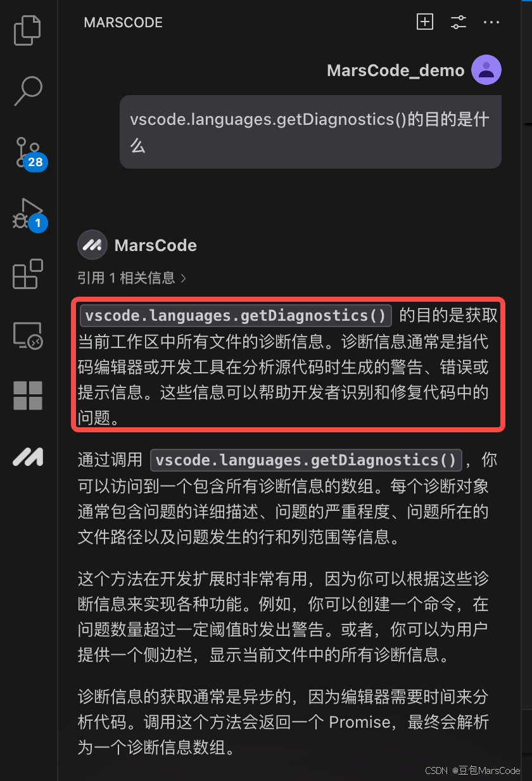Screen dimensions: 532x781
Task: Click the MarsCode assistant logo avatar
Action: click(x=92, y=245)
